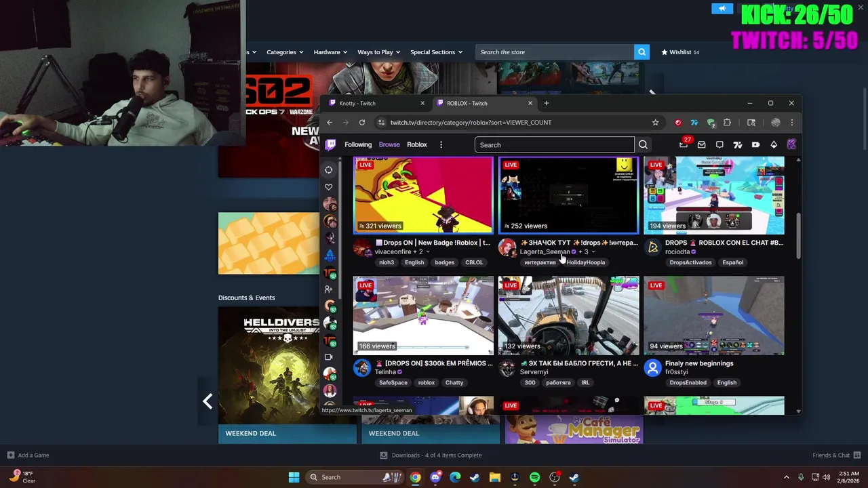Open the 132 viewers truck stream thumbnail

[x=568, y=315]
